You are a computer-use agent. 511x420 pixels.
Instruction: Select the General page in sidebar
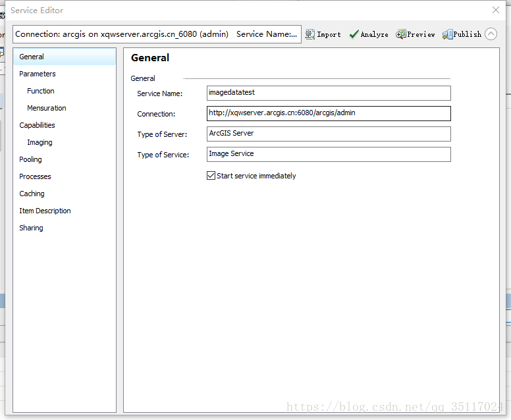click(x=65, y=57)
